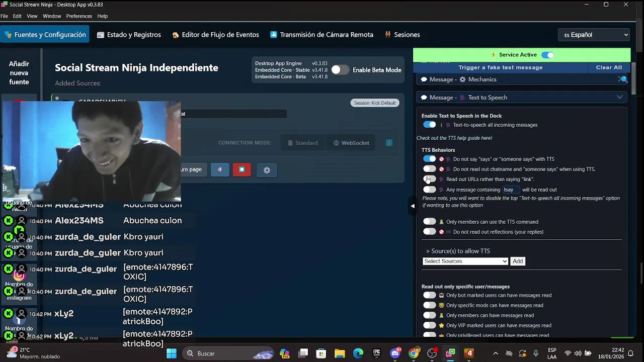The height and width of the screenshot is (362, 644).
Task: Open Epic Games launcher from taskbar
Action: [376, 353]
